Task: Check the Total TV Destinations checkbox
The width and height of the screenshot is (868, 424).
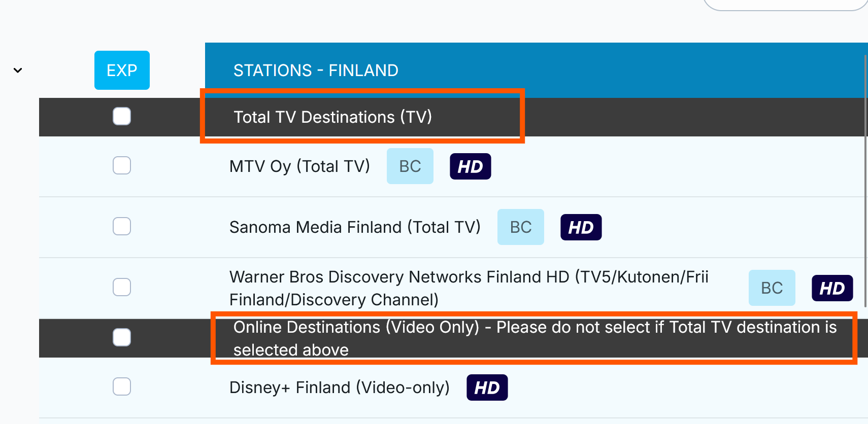Action: (x=122, y=116)
